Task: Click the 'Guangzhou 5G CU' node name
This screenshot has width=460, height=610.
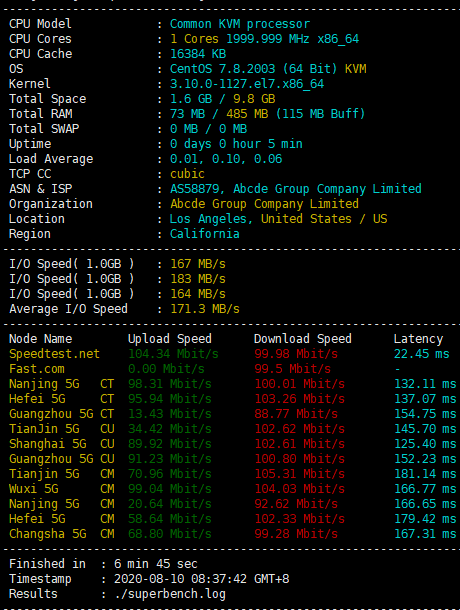Action: (61, 459)
